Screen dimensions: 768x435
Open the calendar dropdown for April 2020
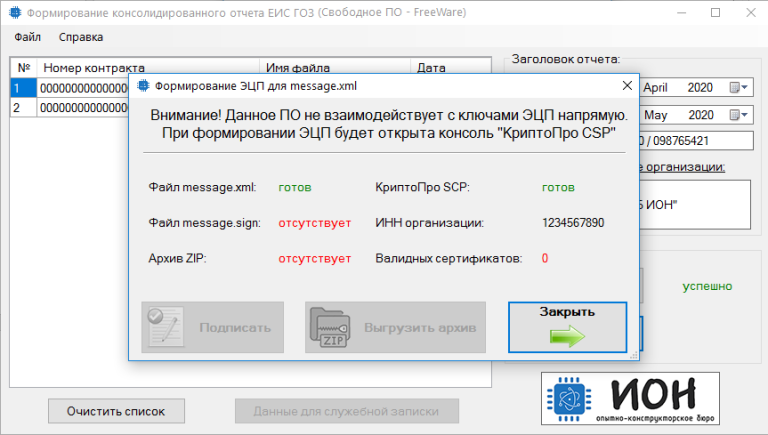coord(738,87)
